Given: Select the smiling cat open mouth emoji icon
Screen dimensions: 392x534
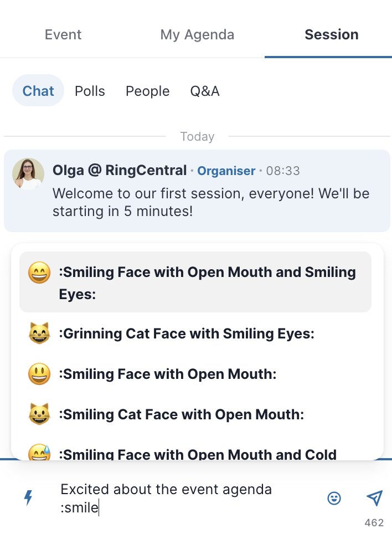Looking at the screenshot, I should [39, 414].
